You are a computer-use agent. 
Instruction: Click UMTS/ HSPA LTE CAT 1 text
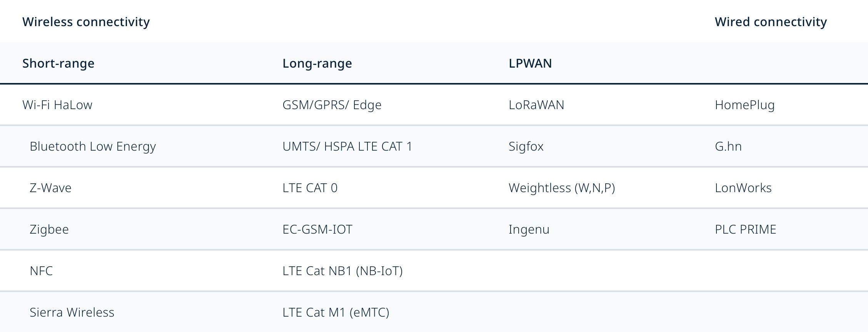coord(347,146)
